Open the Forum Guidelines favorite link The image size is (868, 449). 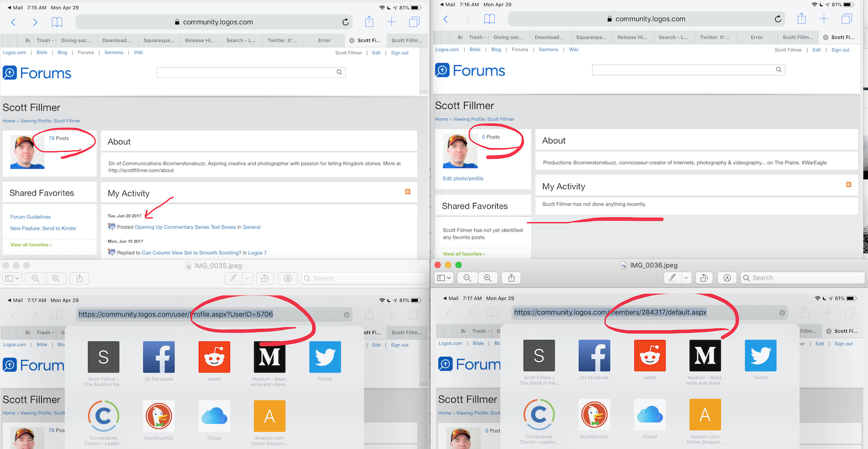[30, 217]
